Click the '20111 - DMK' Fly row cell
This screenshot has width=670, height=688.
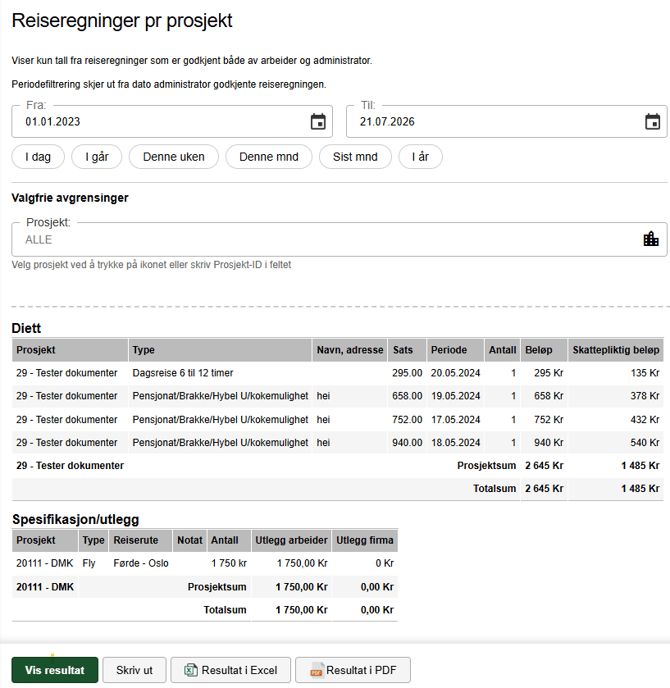click(x=45, y=563)
